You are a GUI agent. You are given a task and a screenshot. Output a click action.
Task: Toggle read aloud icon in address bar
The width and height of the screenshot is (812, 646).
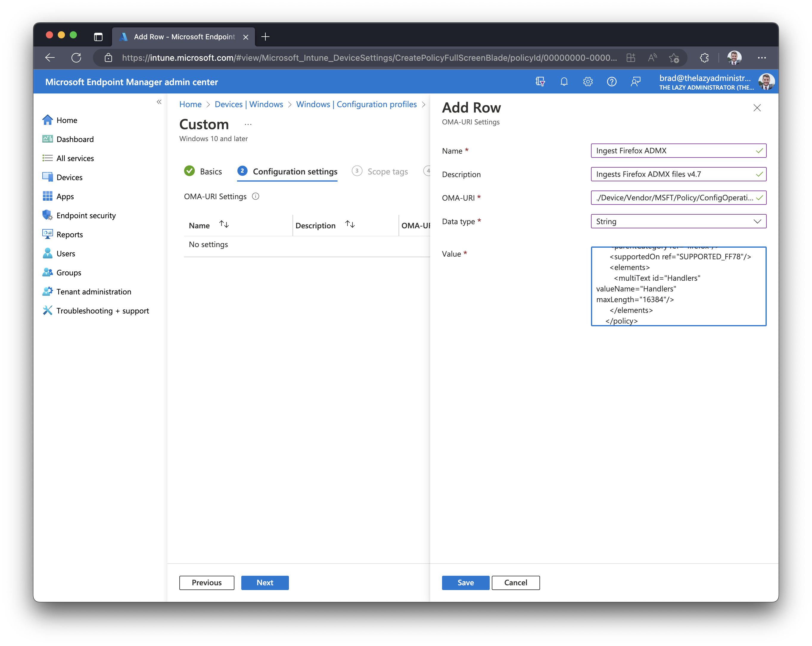coord(652,57)
